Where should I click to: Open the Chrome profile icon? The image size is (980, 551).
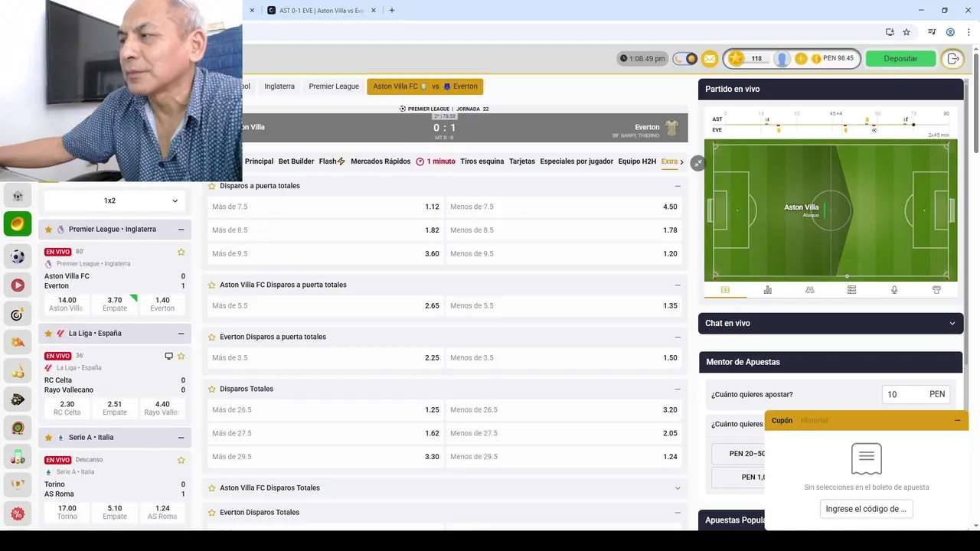950,32
